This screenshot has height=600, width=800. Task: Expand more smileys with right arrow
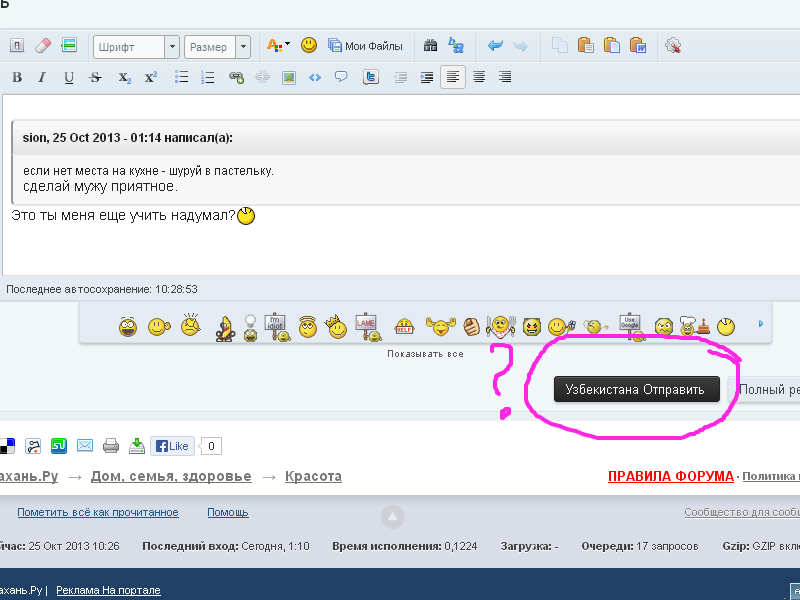tap(761, 324)
